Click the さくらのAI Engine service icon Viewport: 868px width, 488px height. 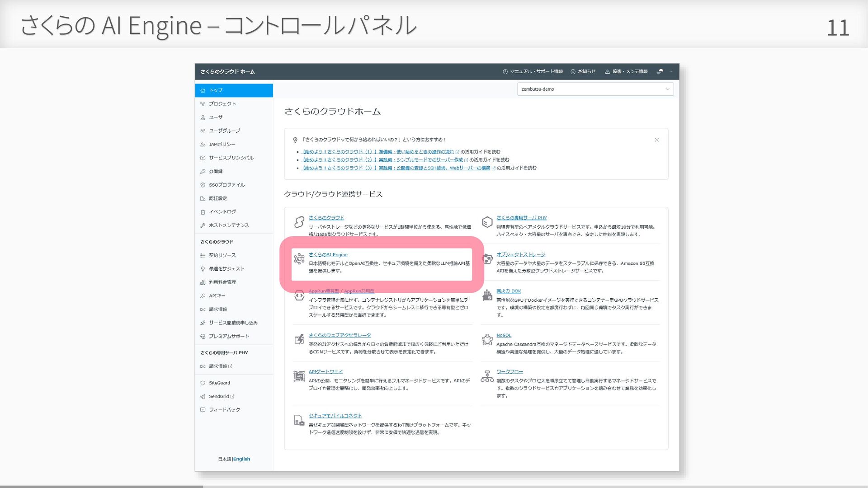pyautogui.click(x=299, y=259)
